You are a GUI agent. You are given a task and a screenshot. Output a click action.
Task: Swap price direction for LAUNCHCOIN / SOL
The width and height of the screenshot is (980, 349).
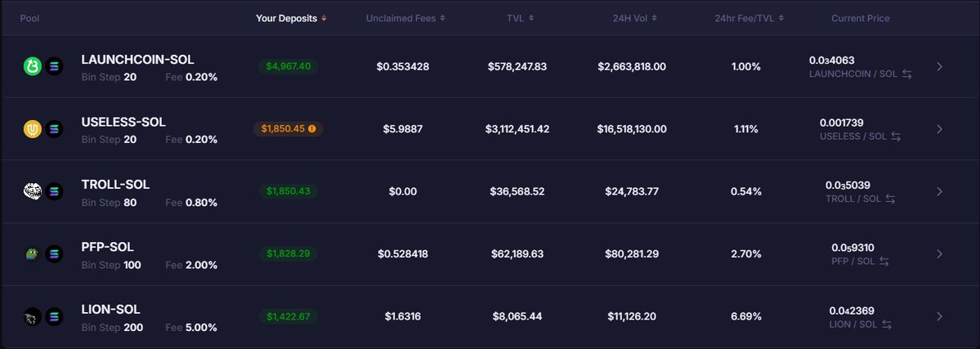pyautogui.click(x=906, y=74)
